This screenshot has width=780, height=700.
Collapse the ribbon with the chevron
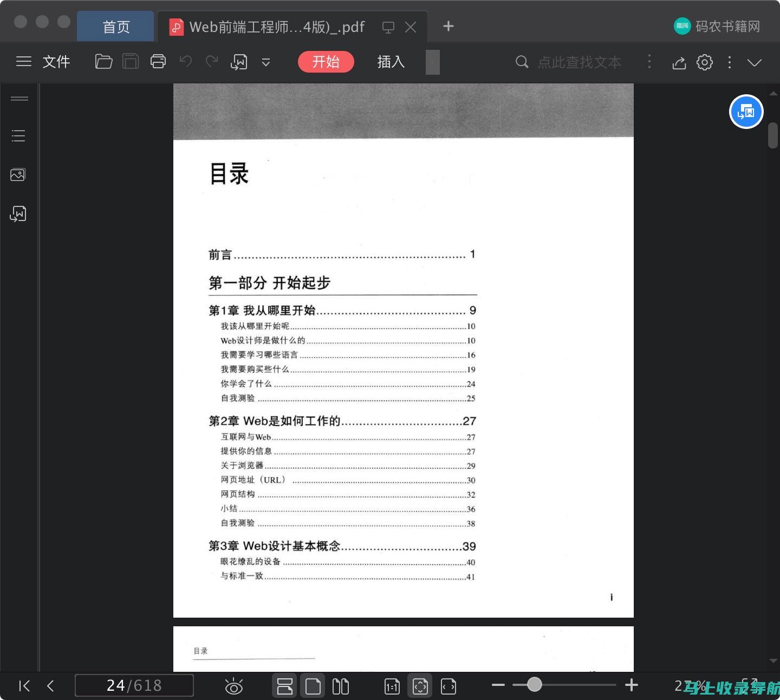755,62
